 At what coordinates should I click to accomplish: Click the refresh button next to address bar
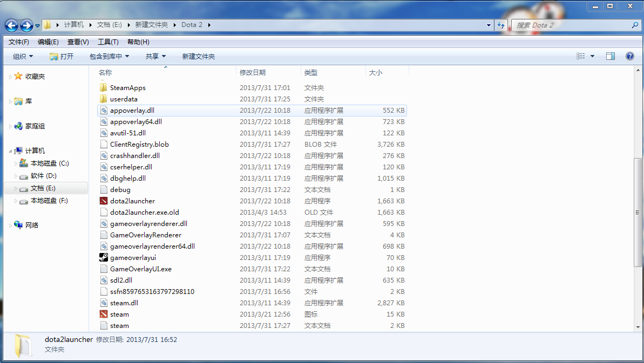click(500, 25)
